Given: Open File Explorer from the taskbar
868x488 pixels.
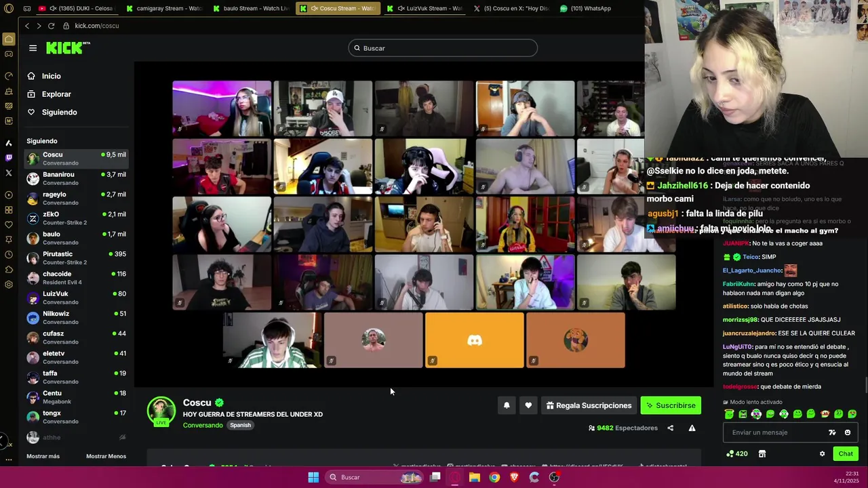Looking at the screenshot, I should tap(475, 477).
